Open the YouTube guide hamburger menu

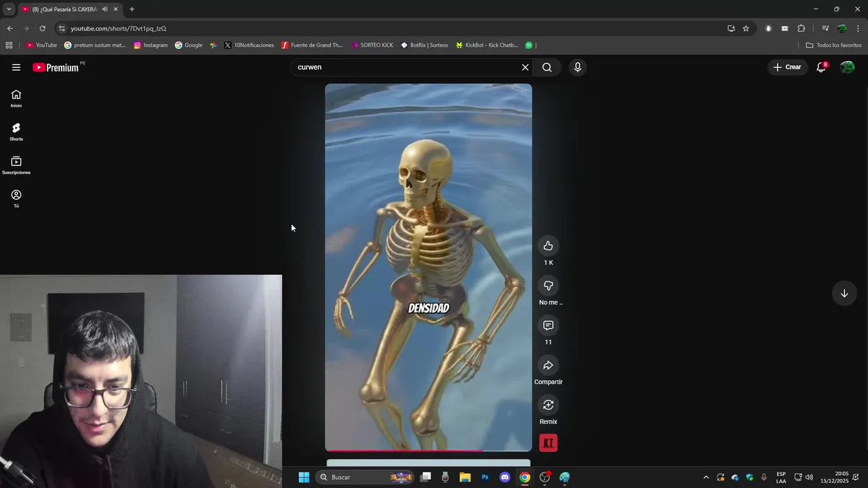point(16,67)
